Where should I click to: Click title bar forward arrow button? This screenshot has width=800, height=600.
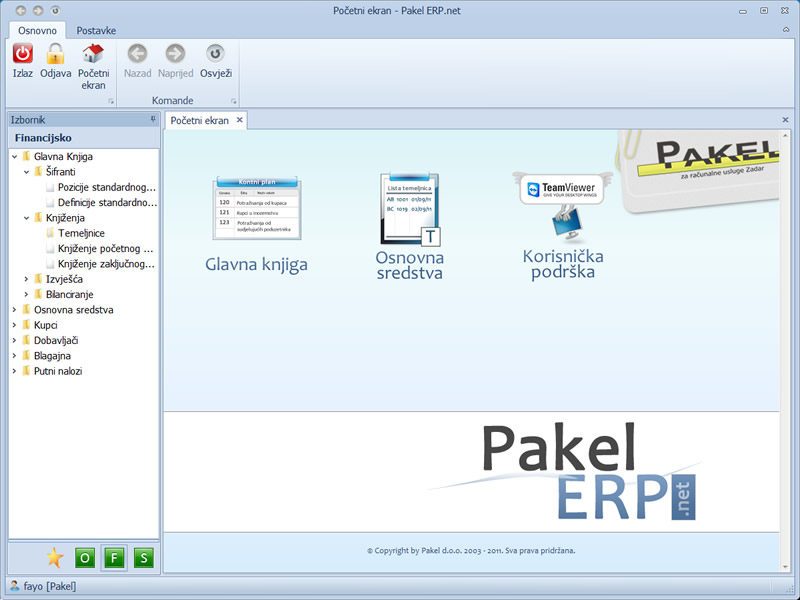pos(38,10)
